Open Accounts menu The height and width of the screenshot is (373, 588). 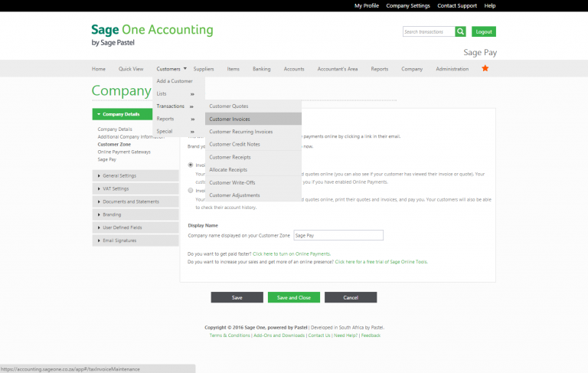pyautogui.click(x=294, y=69)
